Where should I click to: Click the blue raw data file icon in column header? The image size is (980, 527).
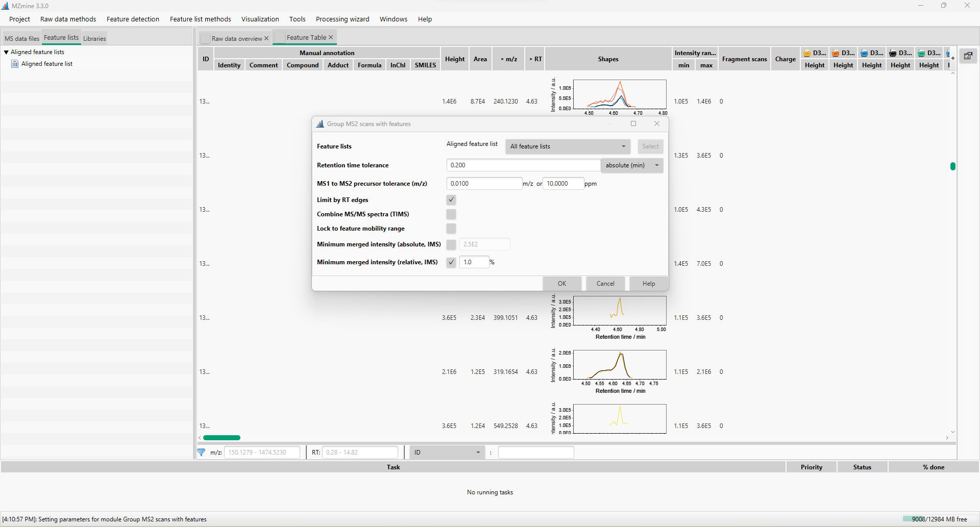click(x=864, y=53)
